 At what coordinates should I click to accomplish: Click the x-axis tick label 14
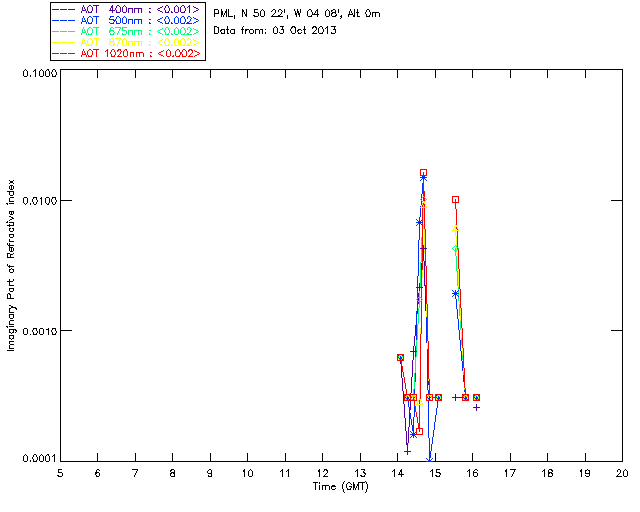click(x=398, y=473)
